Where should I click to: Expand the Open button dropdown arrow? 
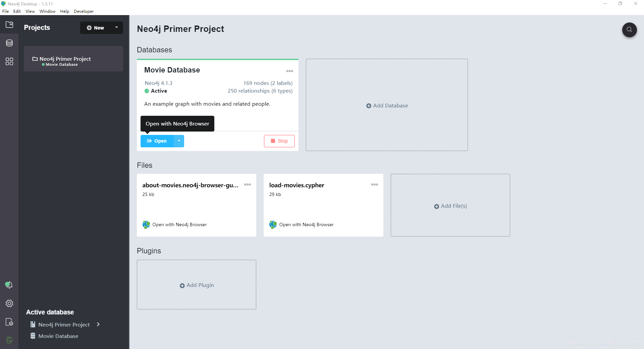(179, 141)
